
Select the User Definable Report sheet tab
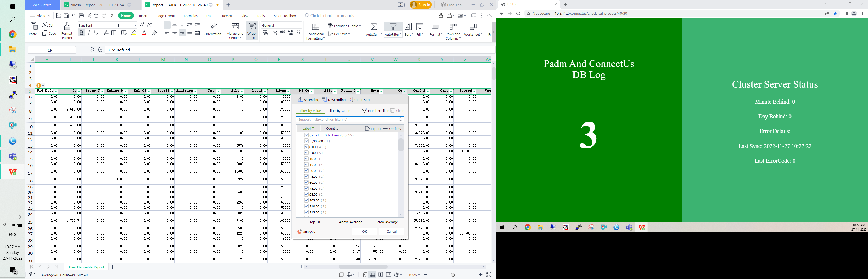pos(86,267)
